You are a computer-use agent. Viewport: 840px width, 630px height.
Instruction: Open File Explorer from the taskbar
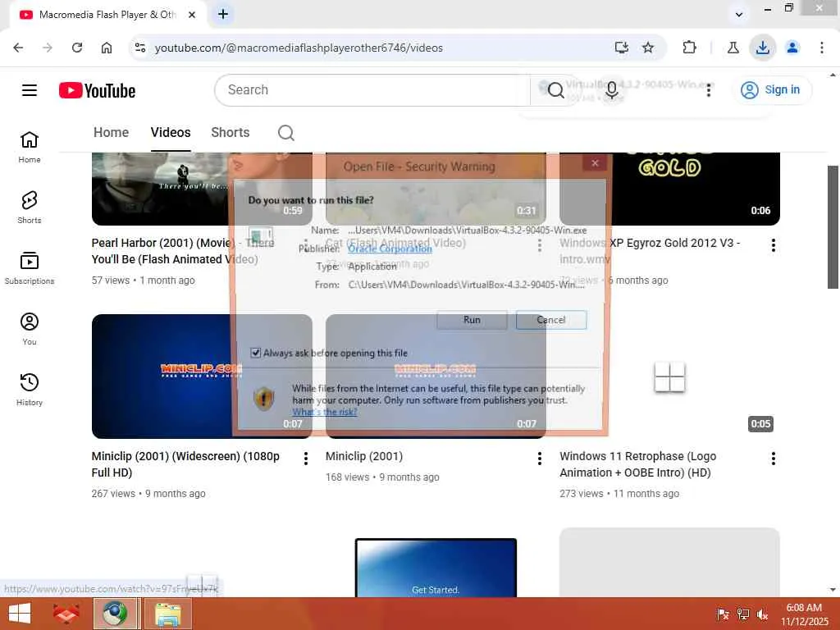tap(168, 614)
